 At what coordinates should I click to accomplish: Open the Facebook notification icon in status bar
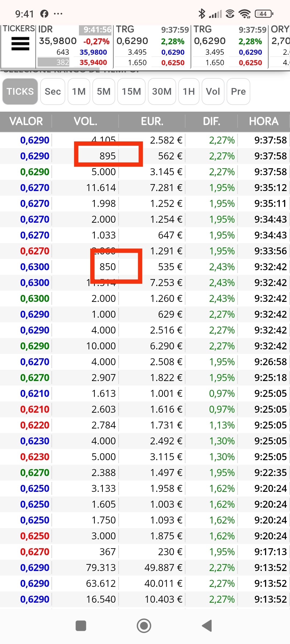pos(44,14)
